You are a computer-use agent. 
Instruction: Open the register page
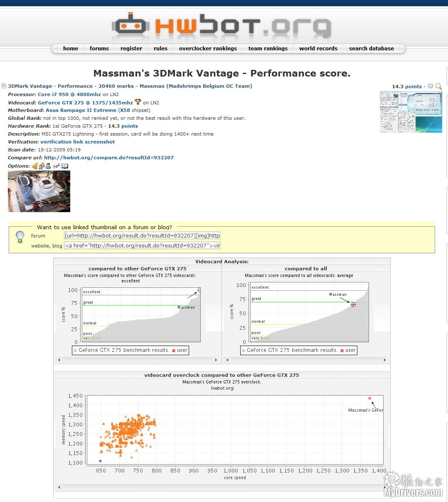[x=131, y=49]
